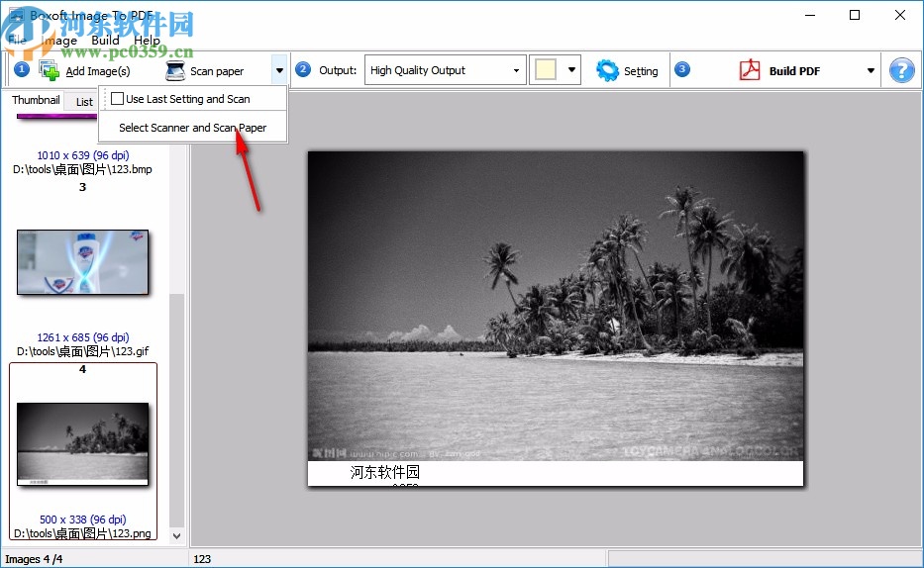Switch to the Thumbnail tab
The width and height of the screenshot is (924, 568).
(x=36, y=100)
